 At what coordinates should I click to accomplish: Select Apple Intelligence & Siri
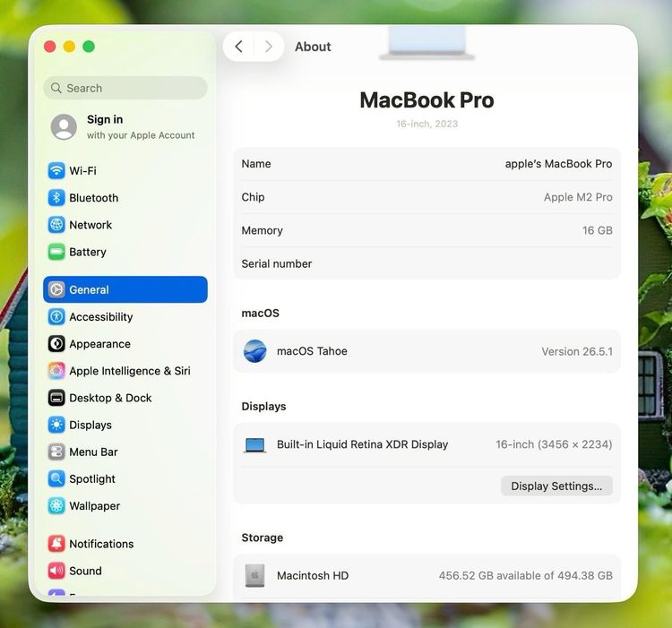point(125,371)
